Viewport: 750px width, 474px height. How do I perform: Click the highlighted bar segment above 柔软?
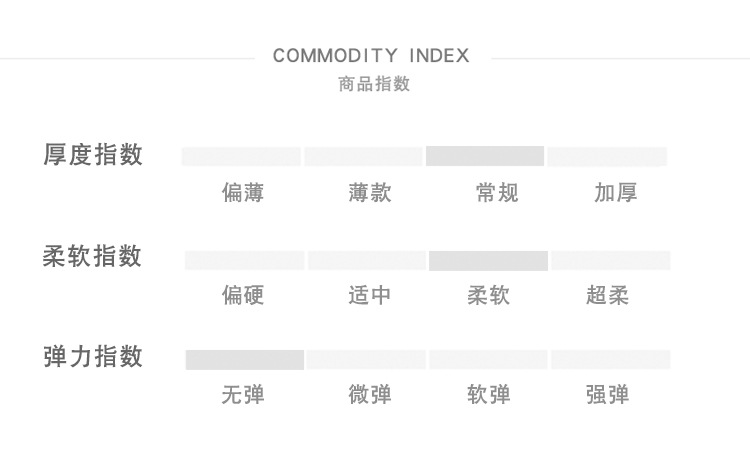(x=488, y=261)
